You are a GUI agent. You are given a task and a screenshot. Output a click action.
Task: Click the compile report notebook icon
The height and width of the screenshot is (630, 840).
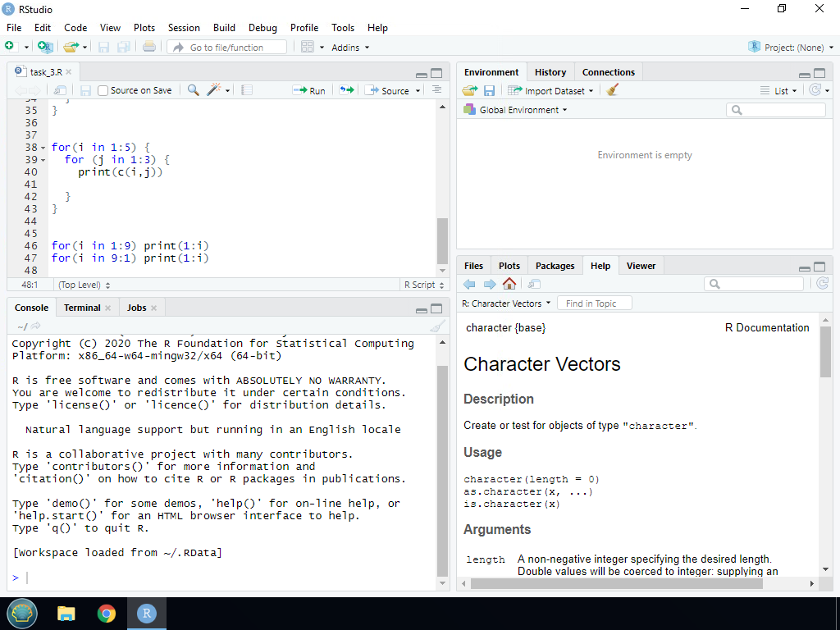point(247,90)
